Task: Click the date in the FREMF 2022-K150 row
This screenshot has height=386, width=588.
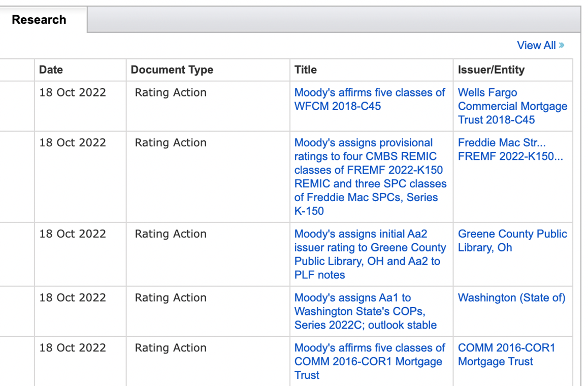Action: 73,143
